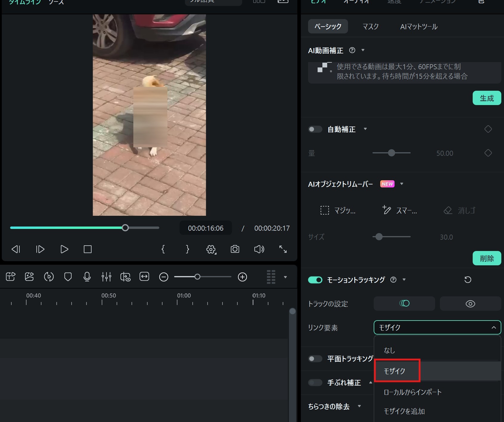Click the 01:00 mark on timeline ruler
Image resolution: width=504 pixels, height=422 pixels.
click(x=184, y=295)
